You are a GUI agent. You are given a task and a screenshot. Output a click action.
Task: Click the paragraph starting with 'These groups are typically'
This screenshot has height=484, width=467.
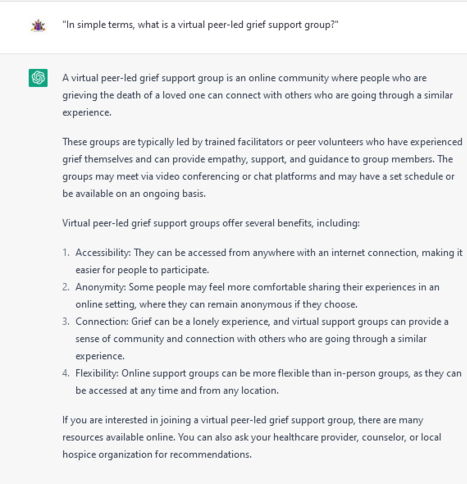[262, 168]
